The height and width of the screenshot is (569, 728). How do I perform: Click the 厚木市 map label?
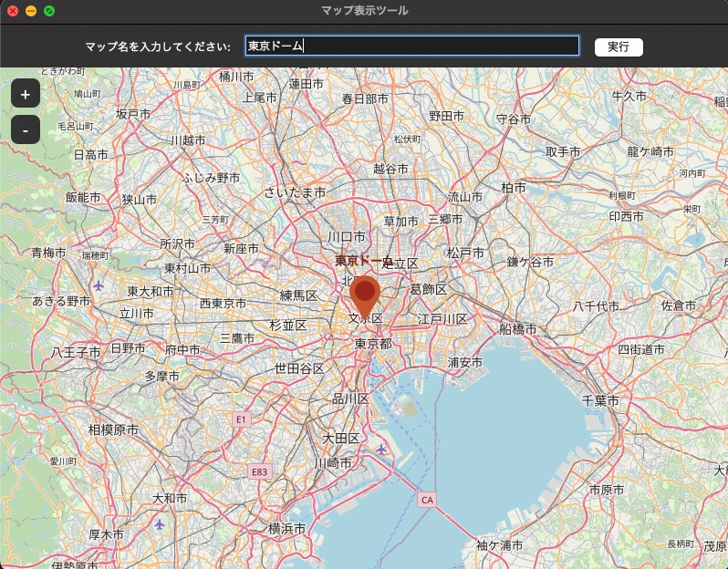(107, 534)
